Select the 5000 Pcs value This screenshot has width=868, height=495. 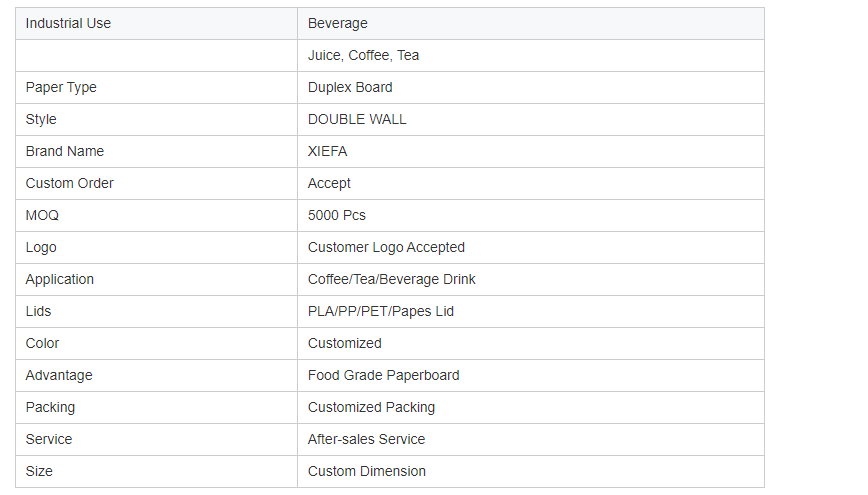click(337, 215)
